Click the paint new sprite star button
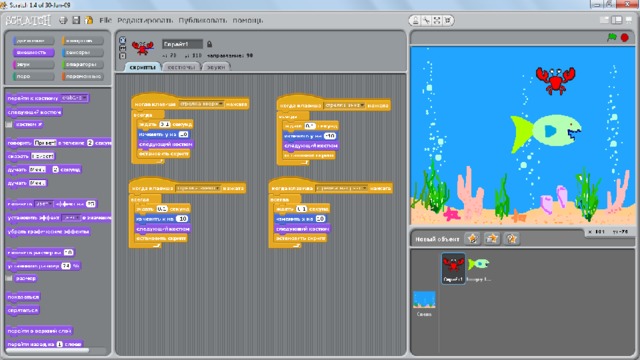640x360 pixels. pyautogui.click(x=472, y=238)
